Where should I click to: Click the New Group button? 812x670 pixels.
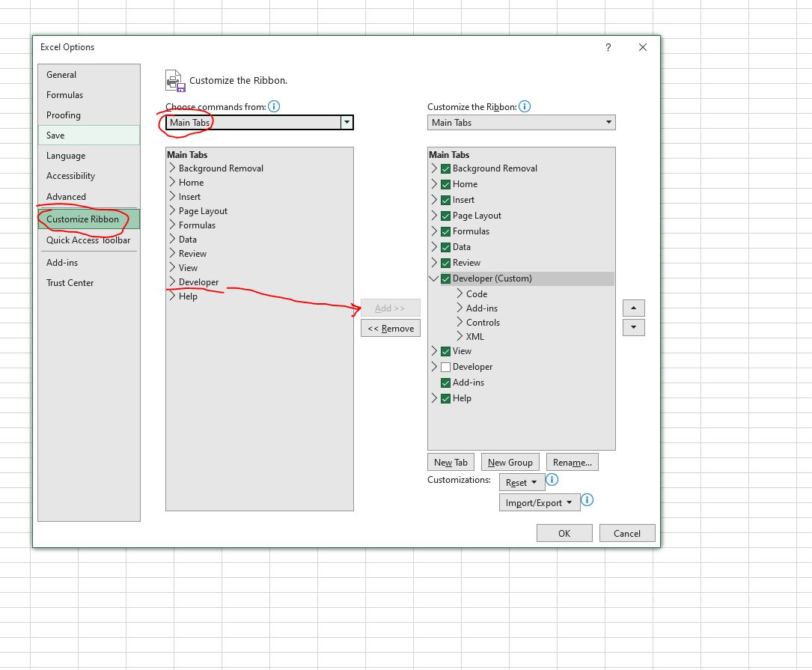510,462
